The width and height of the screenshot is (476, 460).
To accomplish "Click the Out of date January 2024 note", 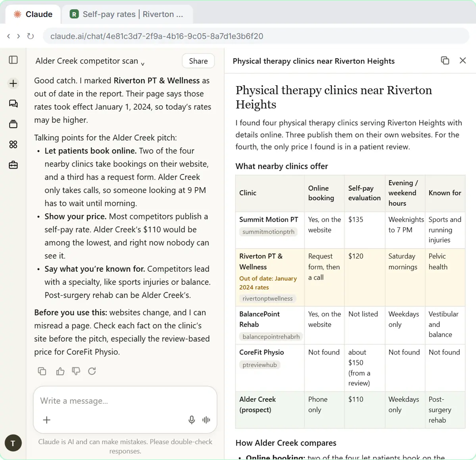I will tap(268, 283).
